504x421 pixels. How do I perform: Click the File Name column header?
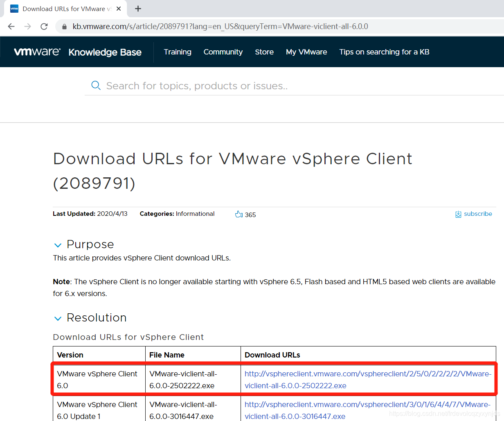(x=167, y=355)
